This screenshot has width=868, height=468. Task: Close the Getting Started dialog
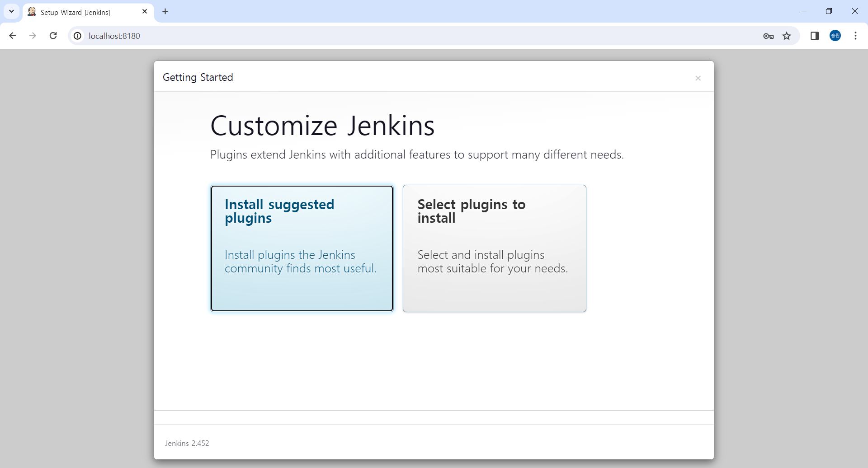click(698, 78)
